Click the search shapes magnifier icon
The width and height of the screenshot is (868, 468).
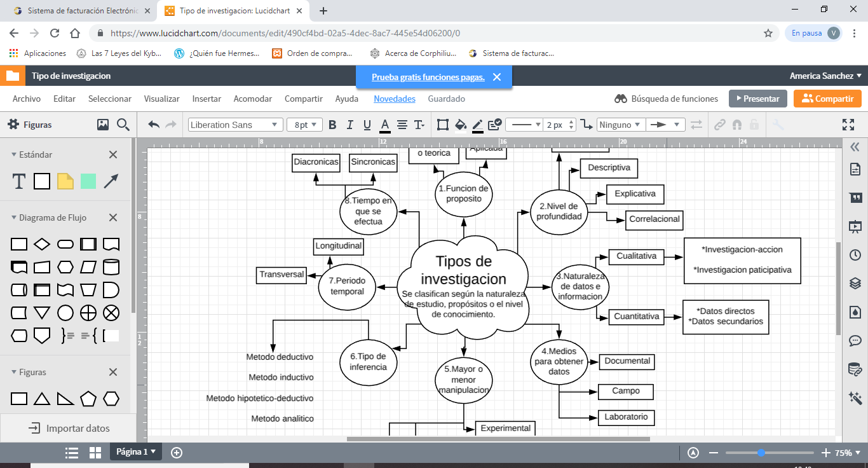point(123,125)
